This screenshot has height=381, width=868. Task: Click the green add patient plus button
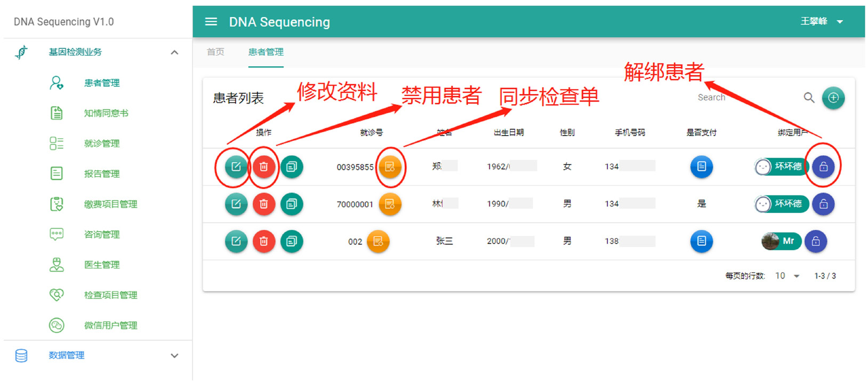833,98
